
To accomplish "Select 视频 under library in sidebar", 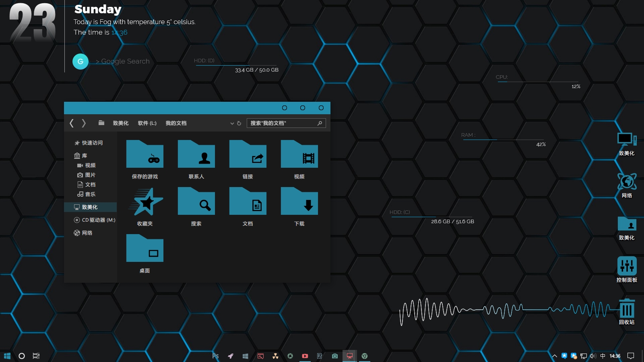I will [86, 165].
